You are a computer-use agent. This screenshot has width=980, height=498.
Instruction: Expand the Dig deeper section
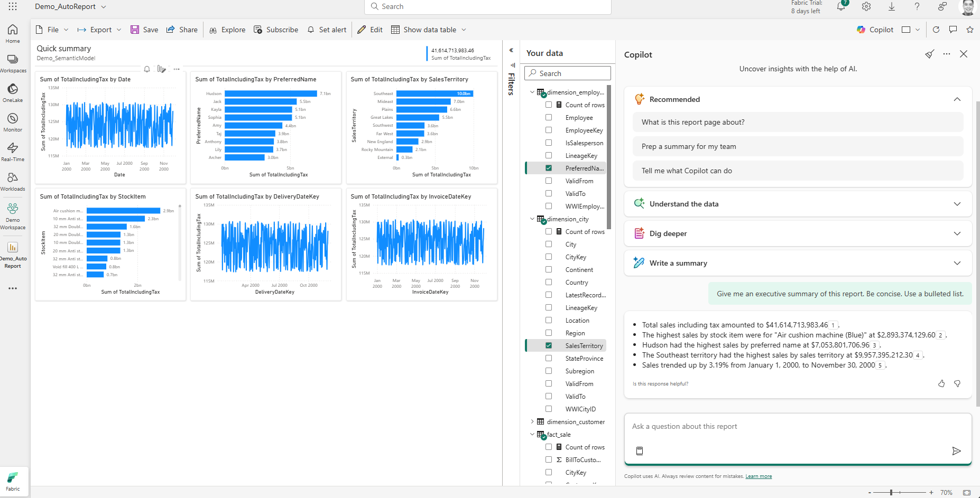click(957, 233)
